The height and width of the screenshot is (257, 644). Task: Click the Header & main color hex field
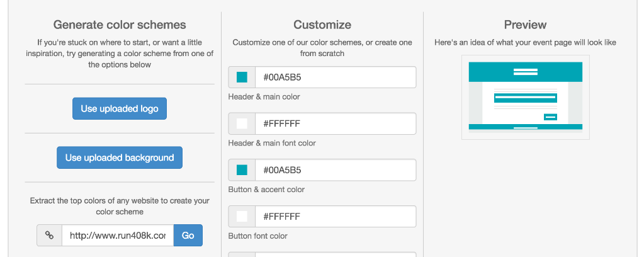pos(335,77)
